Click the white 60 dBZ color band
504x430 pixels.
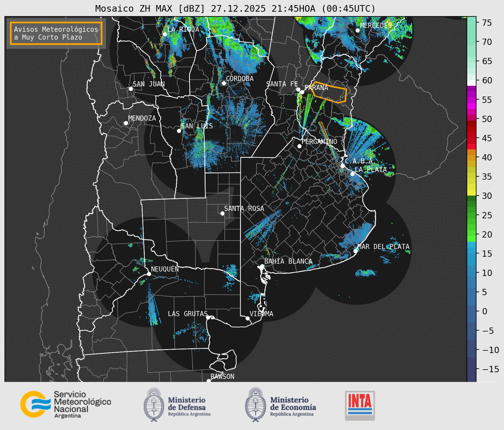pyautogui.click(x=471, y=83)
